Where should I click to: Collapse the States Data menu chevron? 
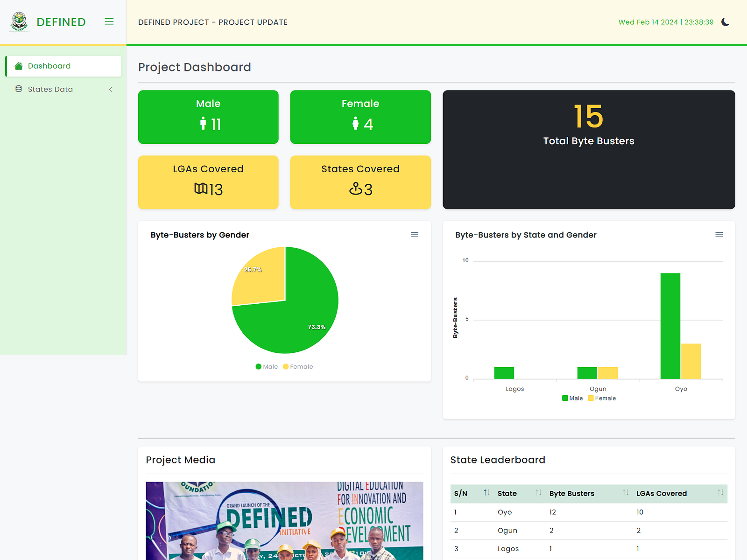pyautogui.click(x=111, y=89)
